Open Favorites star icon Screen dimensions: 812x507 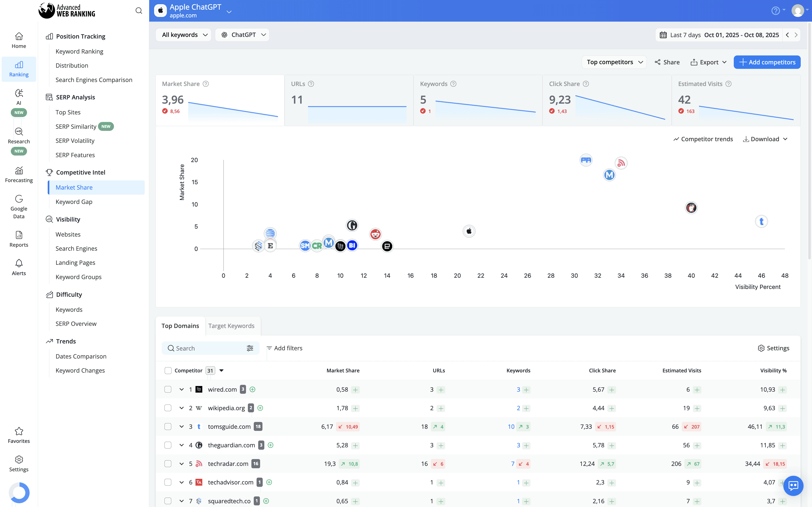click(19, 431)
